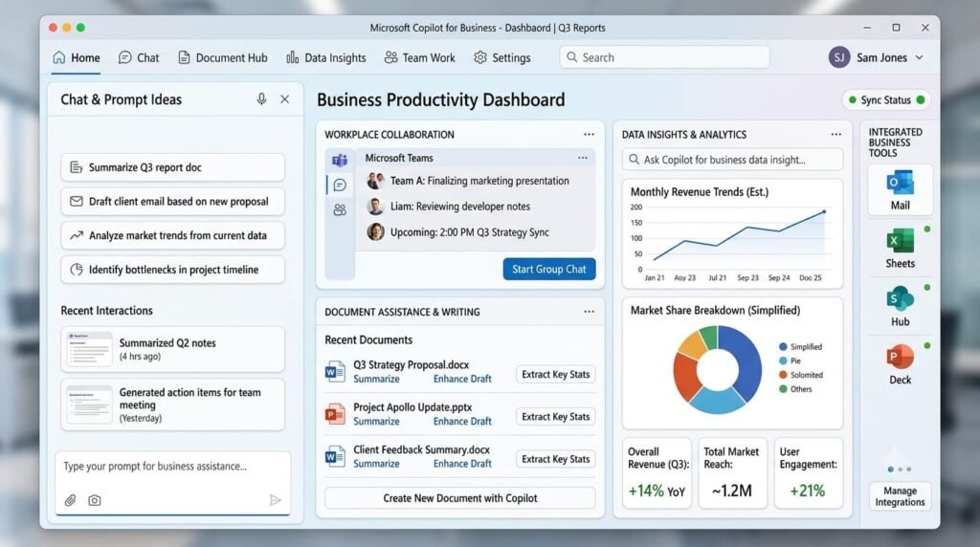Click the SJ user avatar

click(x=838, y=57)
